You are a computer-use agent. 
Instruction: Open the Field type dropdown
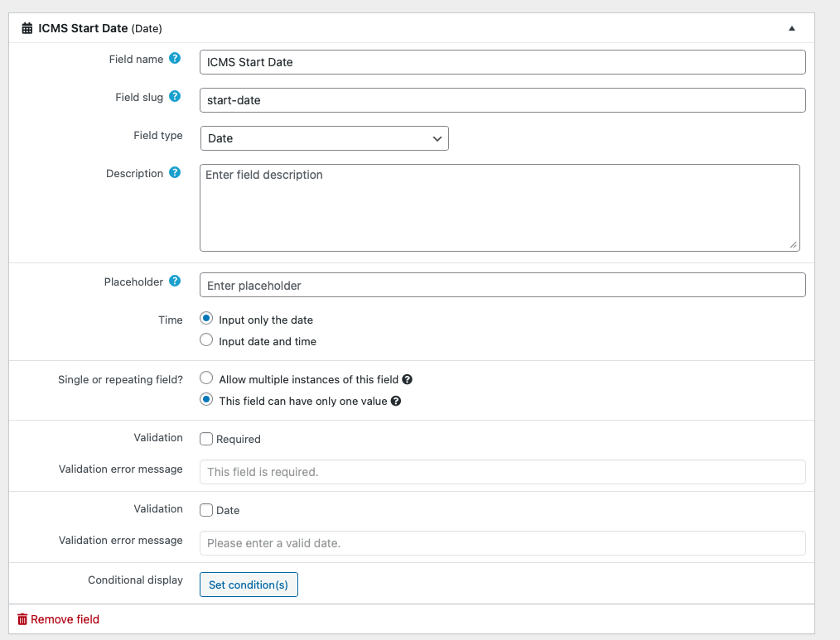point(324,138)
